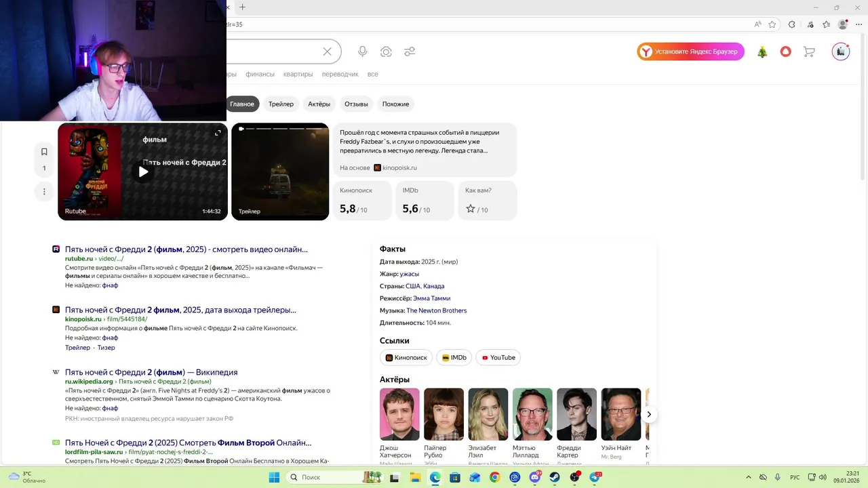Open the квартиры search category
Screen dimensions: 868x488
coord(298,75)
